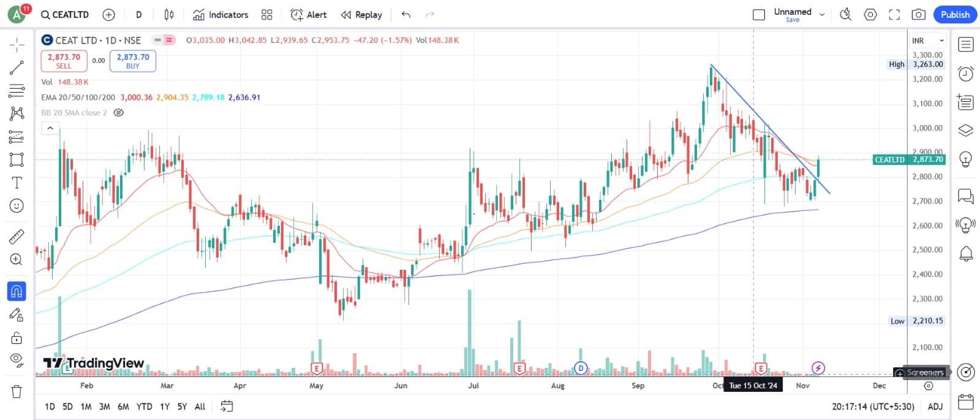Image resolution: width=980 pixels, height=420 pixels.
Task: Click the 2,873.70 BUY button
Action: pos(133,61)
